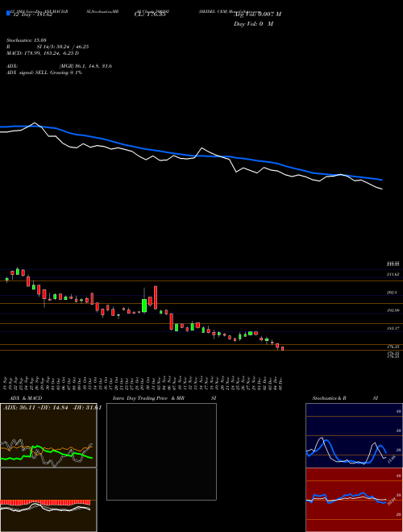
Task: Click the 'Day Vol: 0 M' label
Action: click(x=253, y=24)
